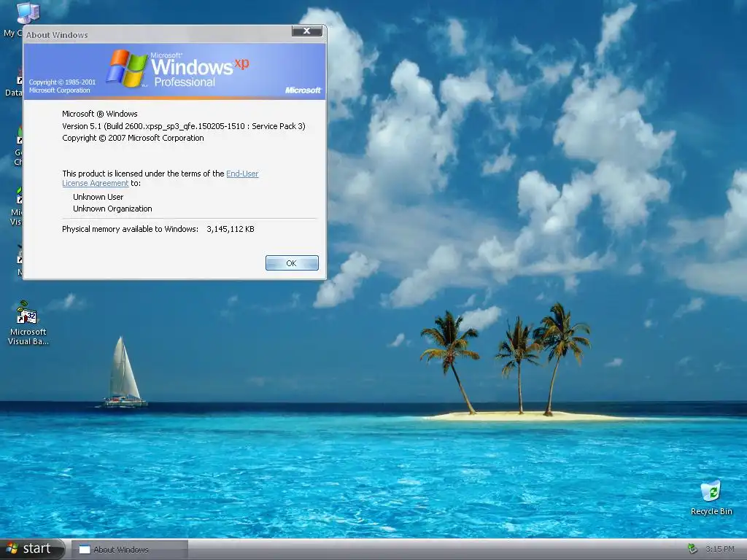Click the system tray safely-remove icon
The height and width of the screenshot is (560, 747).
pos(692,549)
